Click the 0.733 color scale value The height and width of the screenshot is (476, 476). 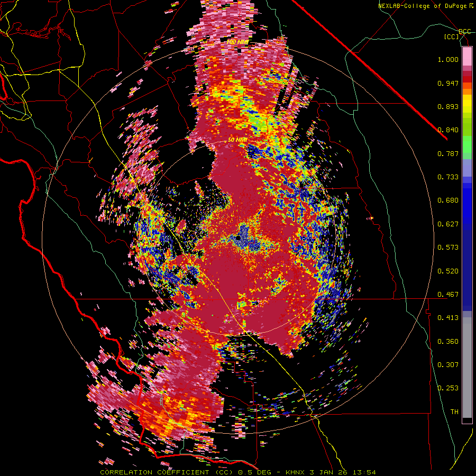click(x=448, y=177)
